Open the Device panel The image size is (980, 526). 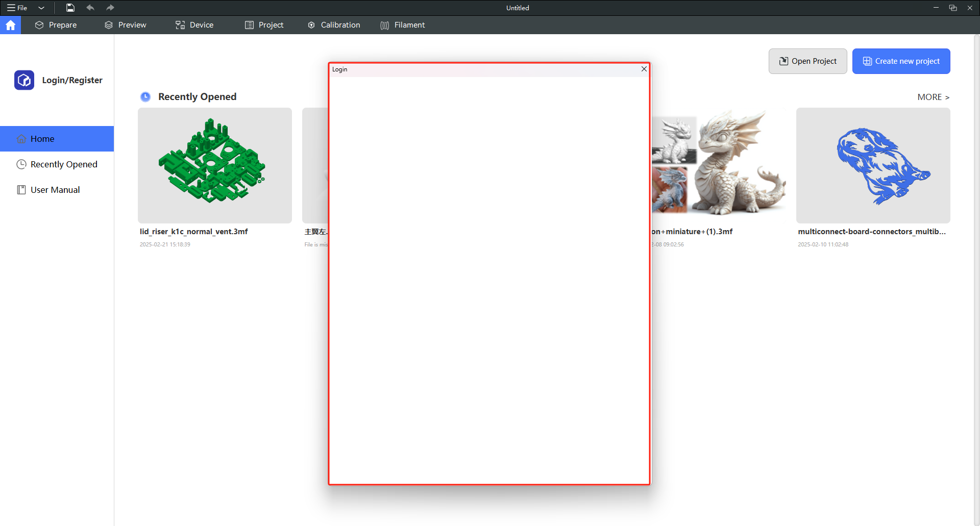pyautogui.click(x=194, y=24)
